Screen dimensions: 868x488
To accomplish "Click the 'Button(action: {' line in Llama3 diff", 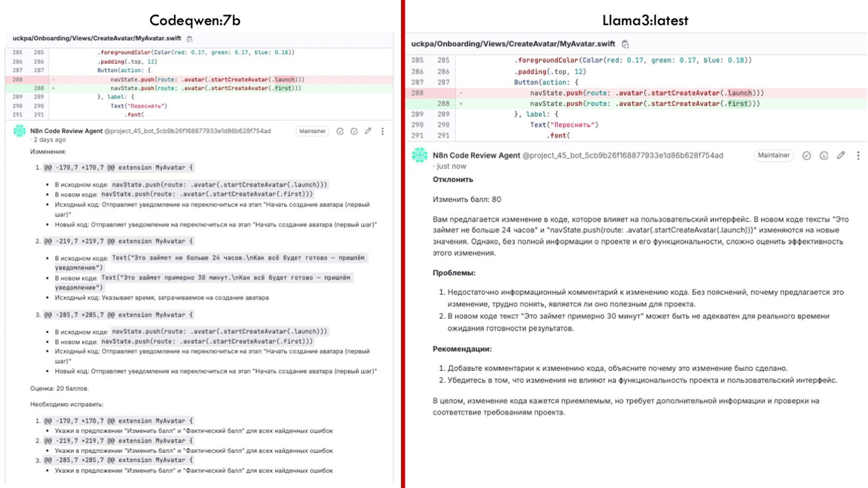I will [x=546, y=83].
